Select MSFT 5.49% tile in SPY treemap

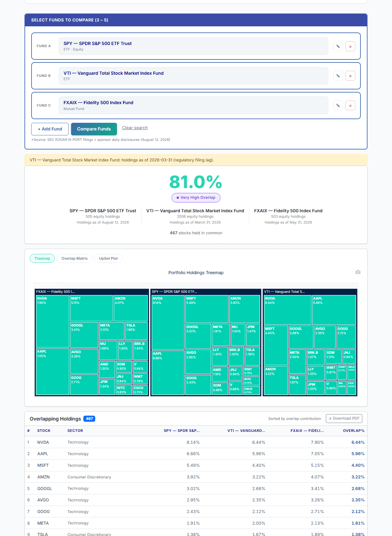207,309
